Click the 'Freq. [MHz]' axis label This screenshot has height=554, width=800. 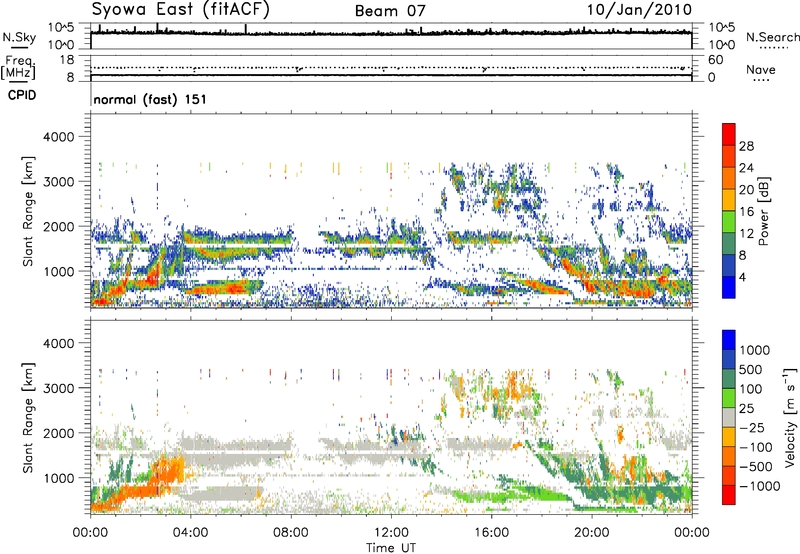18,68
